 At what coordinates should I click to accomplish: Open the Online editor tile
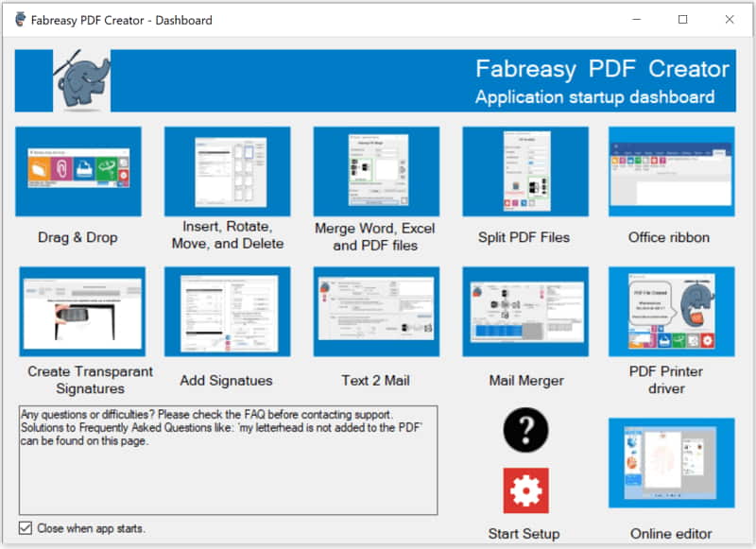[671, 462]
